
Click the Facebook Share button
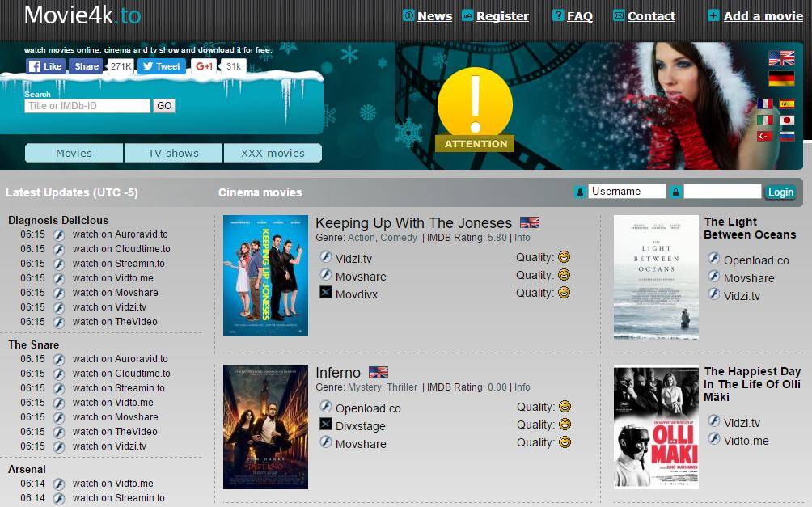click(86, 66)
